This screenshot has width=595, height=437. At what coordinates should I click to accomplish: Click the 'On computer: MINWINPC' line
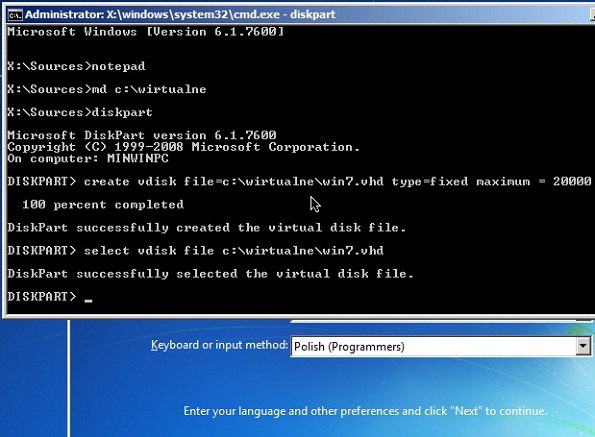(88, 158)
